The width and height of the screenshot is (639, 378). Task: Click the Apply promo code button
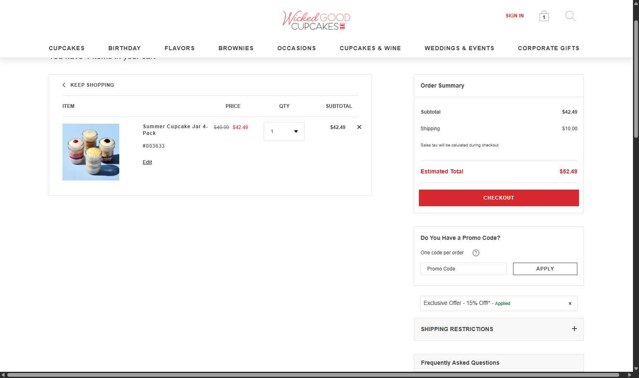click(545, 269)
